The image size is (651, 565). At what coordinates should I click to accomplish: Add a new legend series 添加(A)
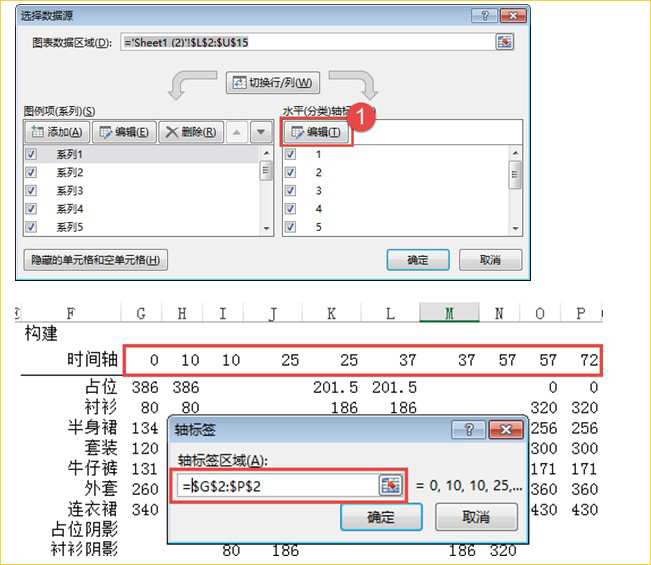pos(57,132)
